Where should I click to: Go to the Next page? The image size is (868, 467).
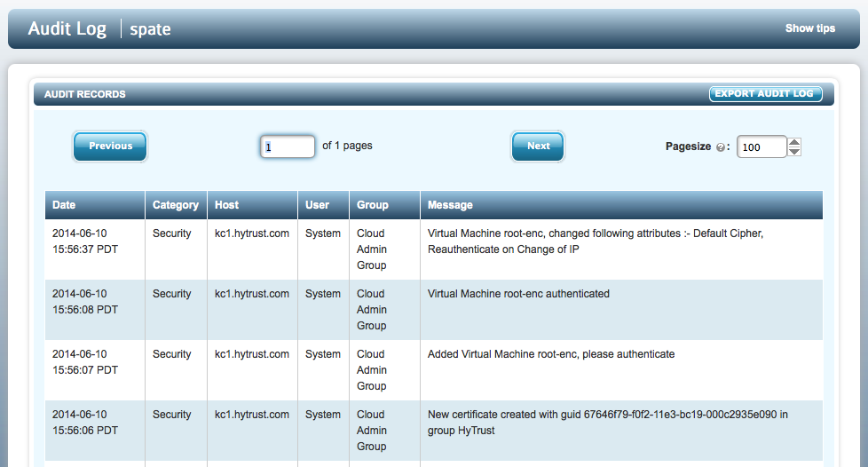[538, 146]
